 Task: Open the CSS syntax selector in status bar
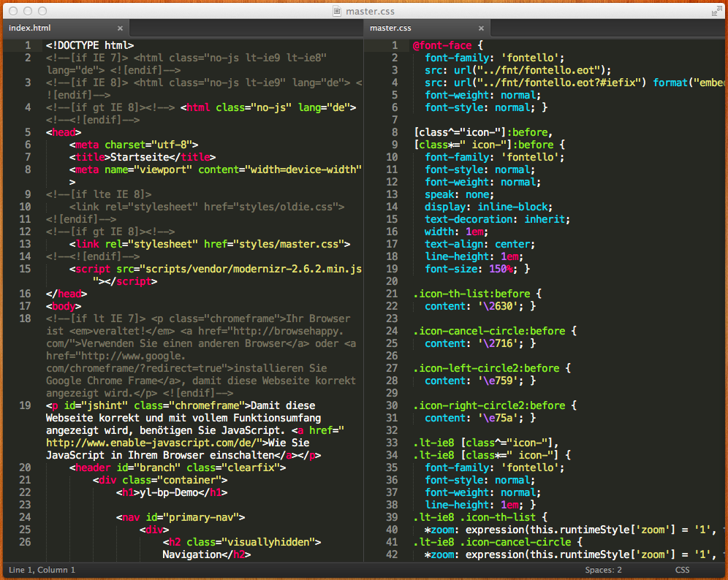681,570
